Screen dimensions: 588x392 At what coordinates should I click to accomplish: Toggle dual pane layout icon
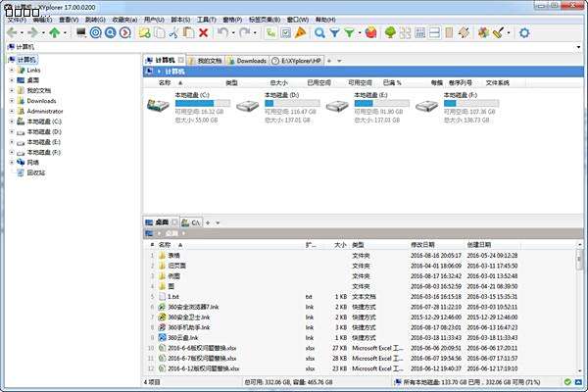(434, 33)
